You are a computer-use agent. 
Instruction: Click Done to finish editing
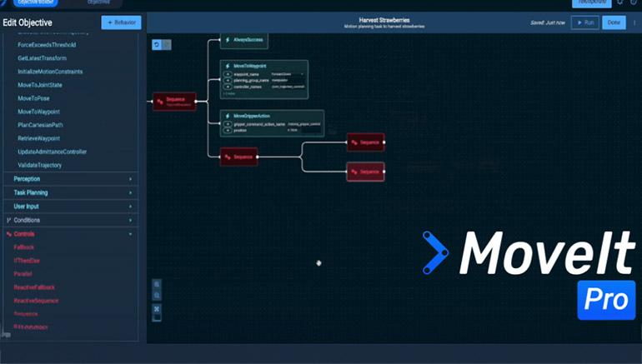point(614,22)
